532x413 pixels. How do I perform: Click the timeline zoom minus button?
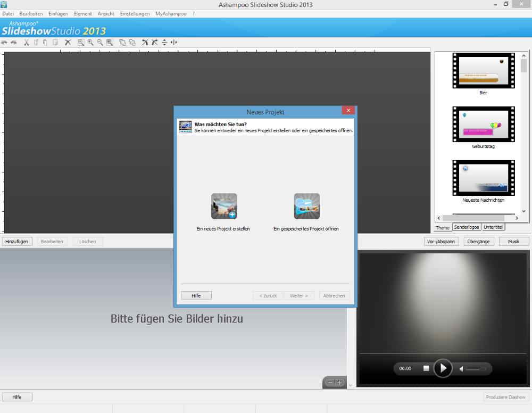pyautogui.click(x=330, y=383)
